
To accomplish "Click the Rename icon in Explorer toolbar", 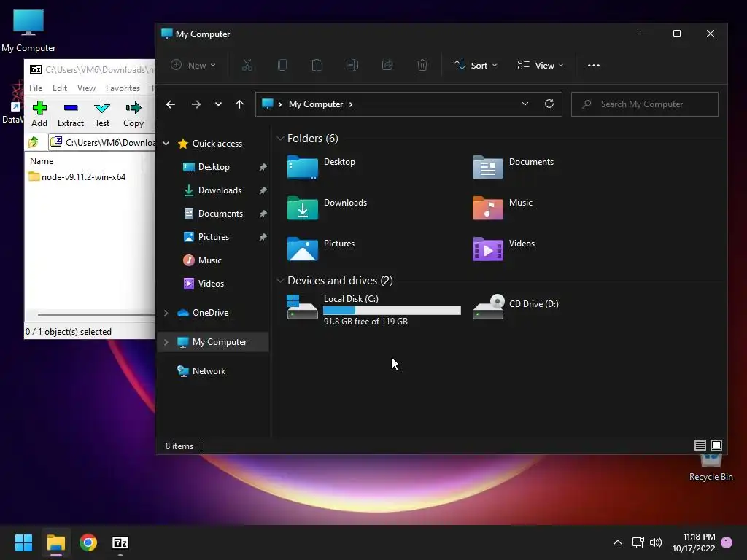I will [352, 65].
